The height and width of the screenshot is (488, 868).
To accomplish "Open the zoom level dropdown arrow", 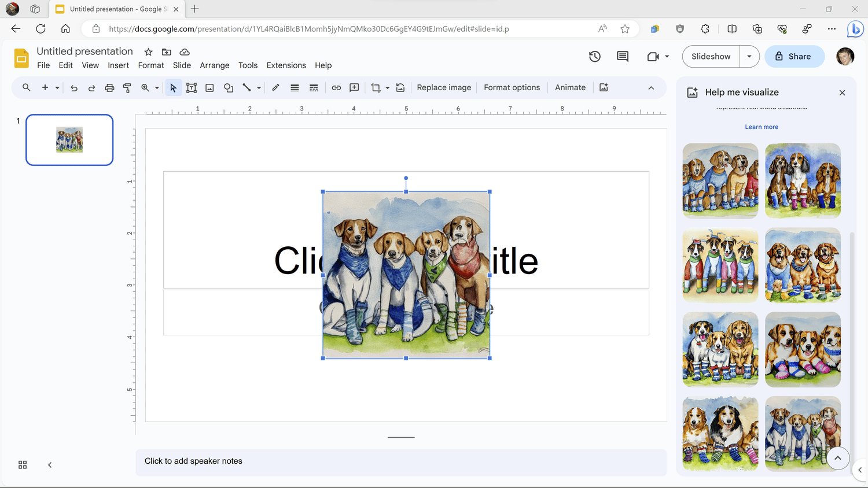I will pos(157,88).
